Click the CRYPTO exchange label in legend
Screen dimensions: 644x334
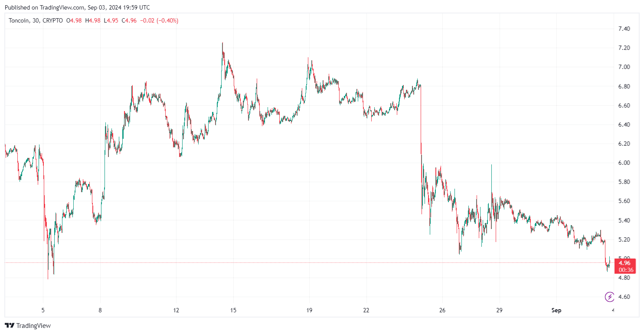(52, 20)
